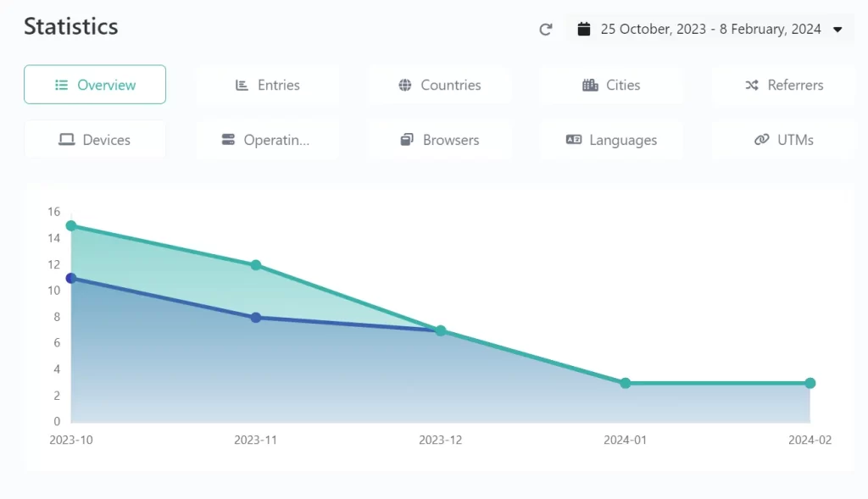Click the shuffle icon for Referrers
The image size is (868, 499).
point(752,85)
